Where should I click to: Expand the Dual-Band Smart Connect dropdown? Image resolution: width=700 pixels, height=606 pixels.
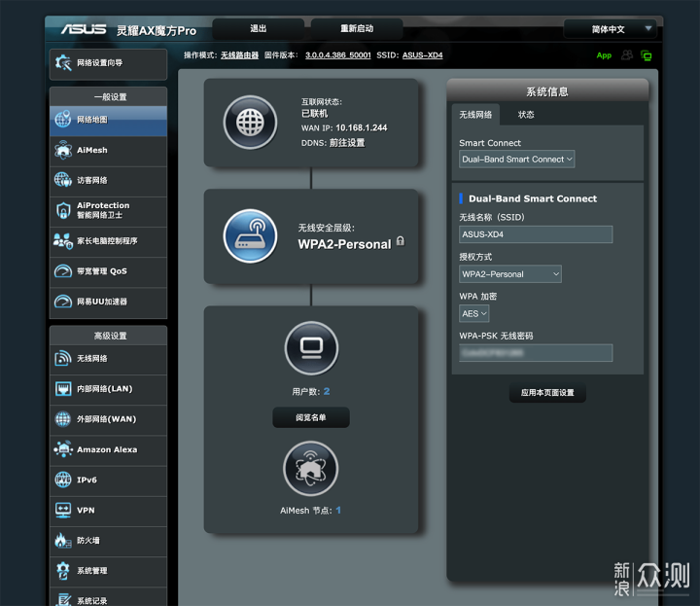coord(516,159)
